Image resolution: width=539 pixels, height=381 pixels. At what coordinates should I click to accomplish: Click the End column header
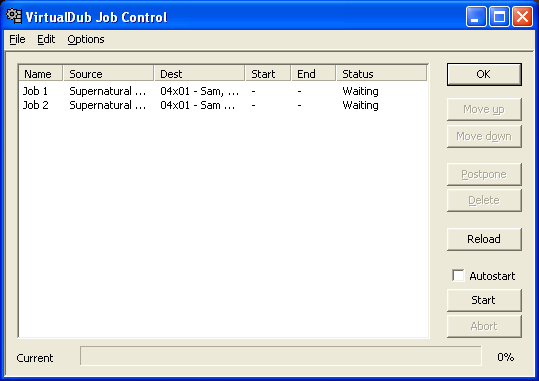314,74
